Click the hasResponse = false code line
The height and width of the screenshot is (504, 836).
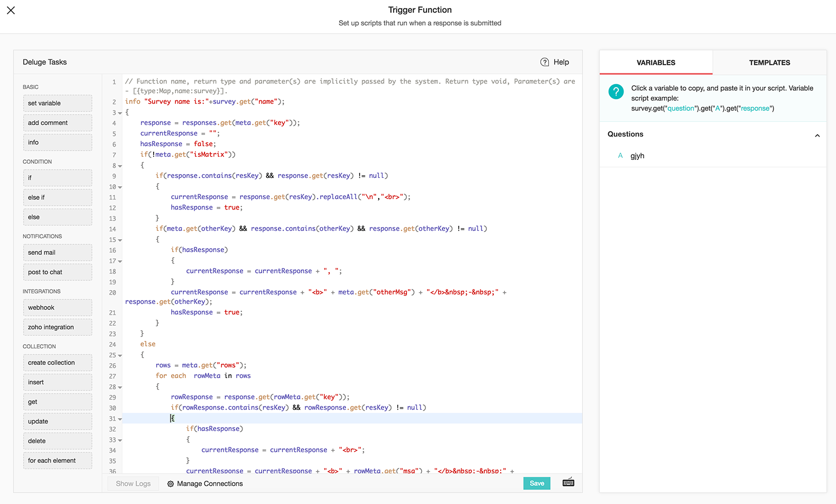click(x=178, y=144)
